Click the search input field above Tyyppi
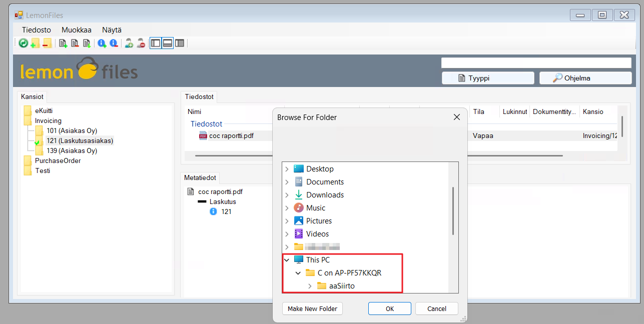 536,63
